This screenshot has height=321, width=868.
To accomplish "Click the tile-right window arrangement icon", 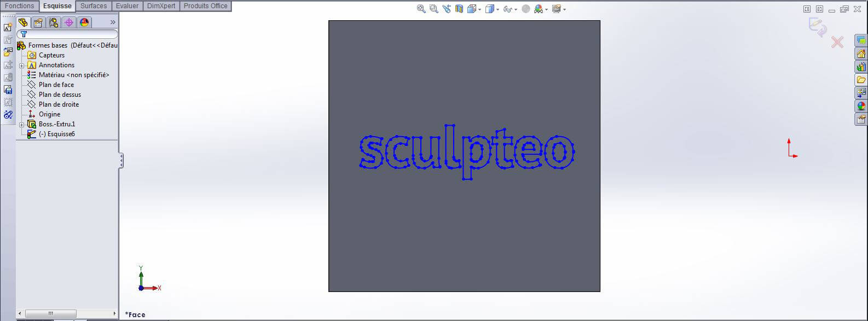I will [x=819, y=9].
